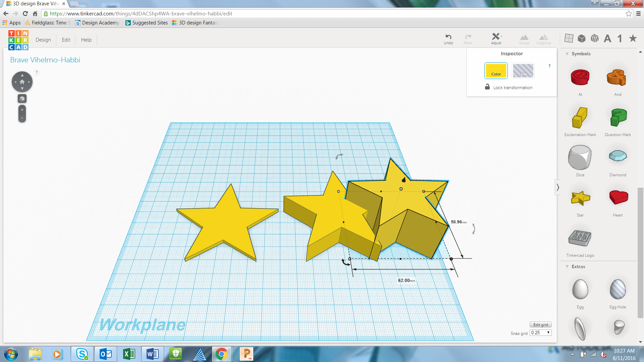The height and width of the screenshot is (362, 644).
Task: Collapse the Symbols section
Action: 567,54
